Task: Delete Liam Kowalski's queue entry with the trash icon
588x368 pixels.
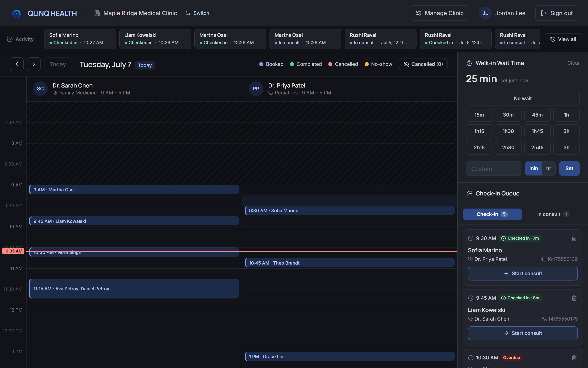Action: pyautogui.click(x=574, y=298)
